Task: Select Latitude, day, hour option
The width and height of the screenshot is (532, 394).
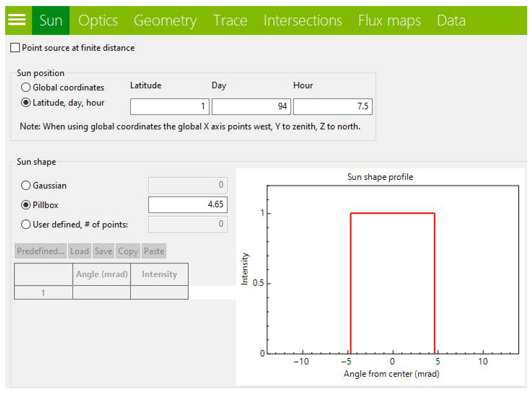Action: [26, 102]
